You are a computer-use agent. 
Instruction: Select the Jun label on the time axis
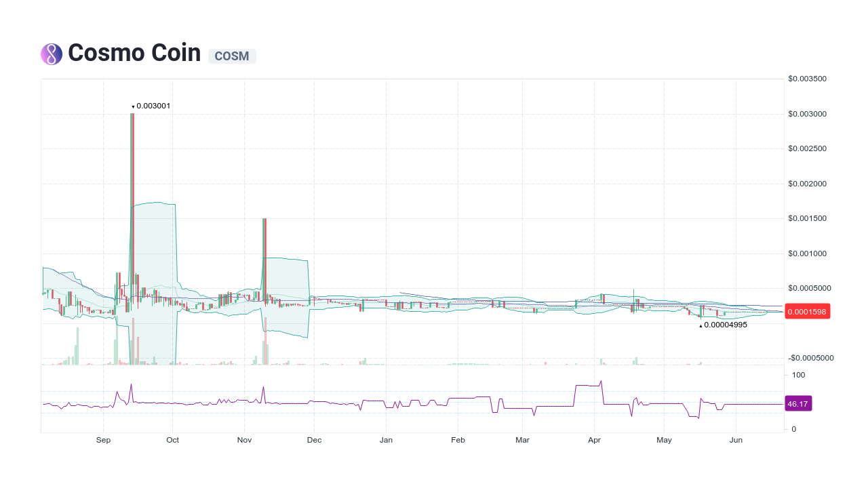pos(736,440)
